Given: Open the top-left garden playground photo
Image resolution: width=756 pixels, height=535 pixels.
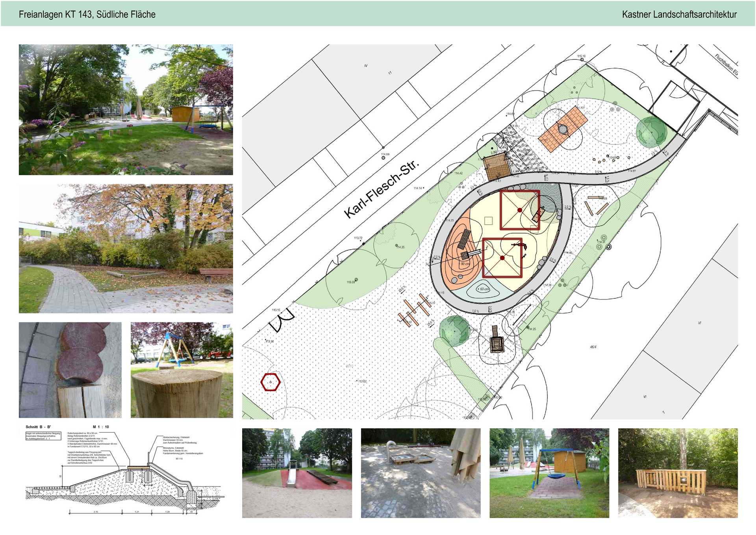Looking at the screenshot, I should click(126, 109).
